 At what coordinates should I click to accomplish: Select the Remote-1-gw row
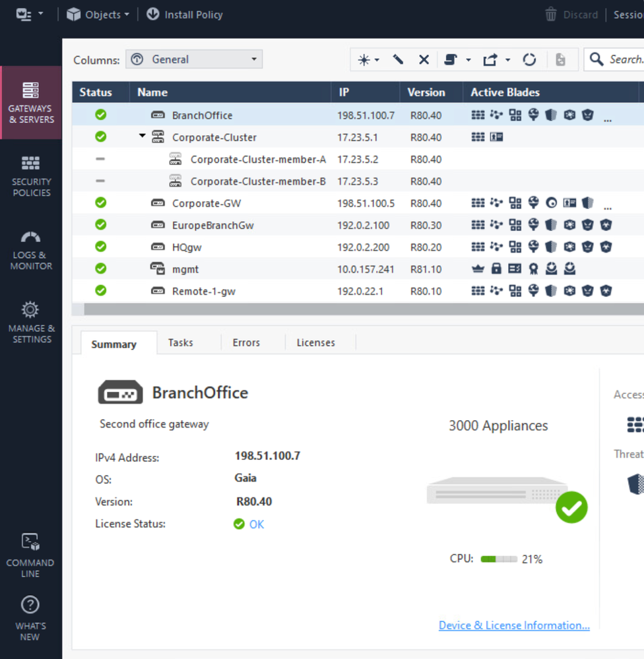tap(358, 291)
